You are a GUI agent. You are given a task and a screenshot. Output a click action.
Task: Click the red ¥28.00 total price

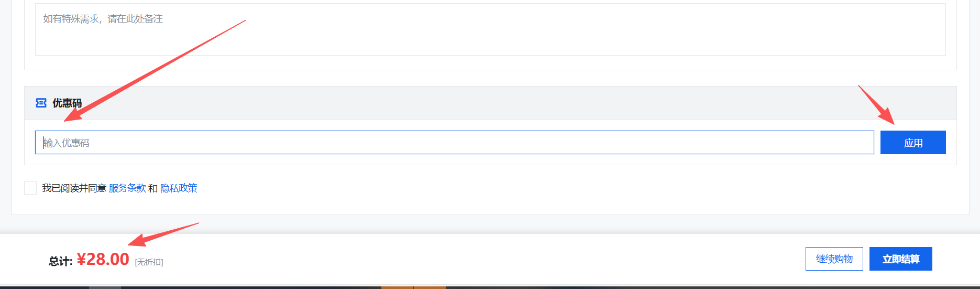[103, 259]
